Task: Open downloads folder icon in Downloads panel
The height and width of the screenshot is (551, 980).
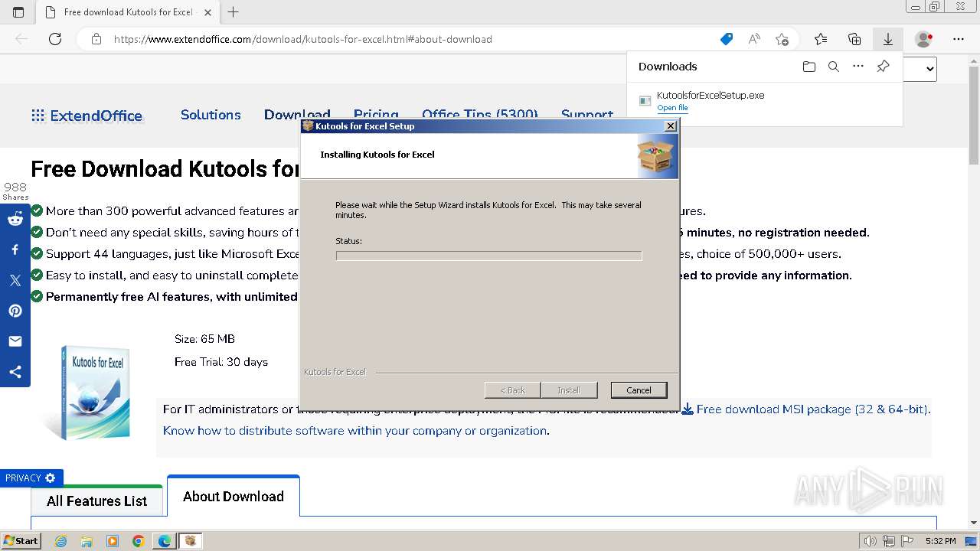Action: click(x=809, y=67)
